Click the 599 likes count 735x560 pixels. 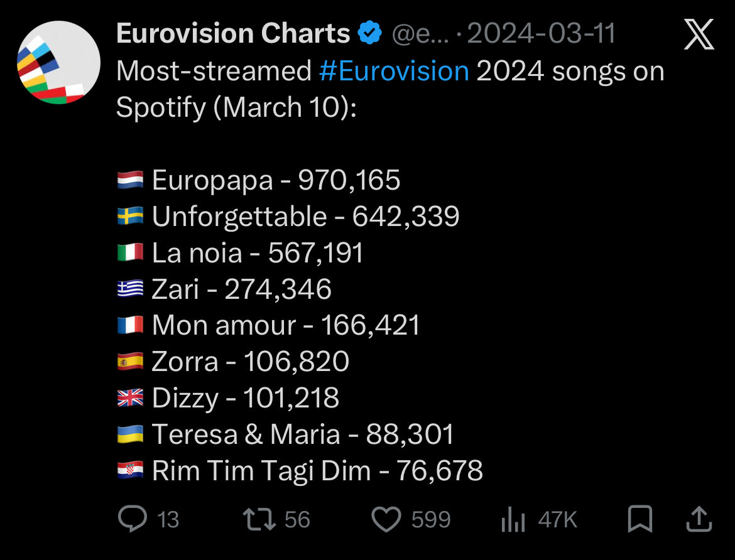click(431, 520)
